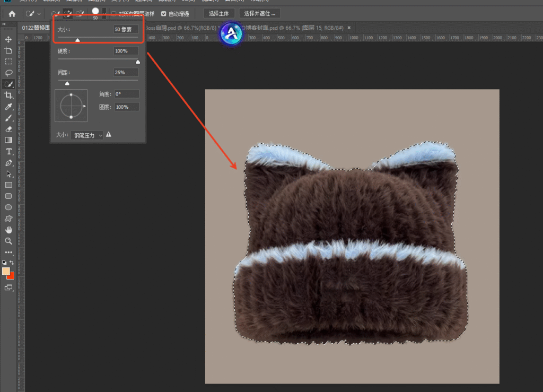Uncheck the 自动增强 checkbox
This screenshot has width=543, height=392.
click(x=163, y=14)
